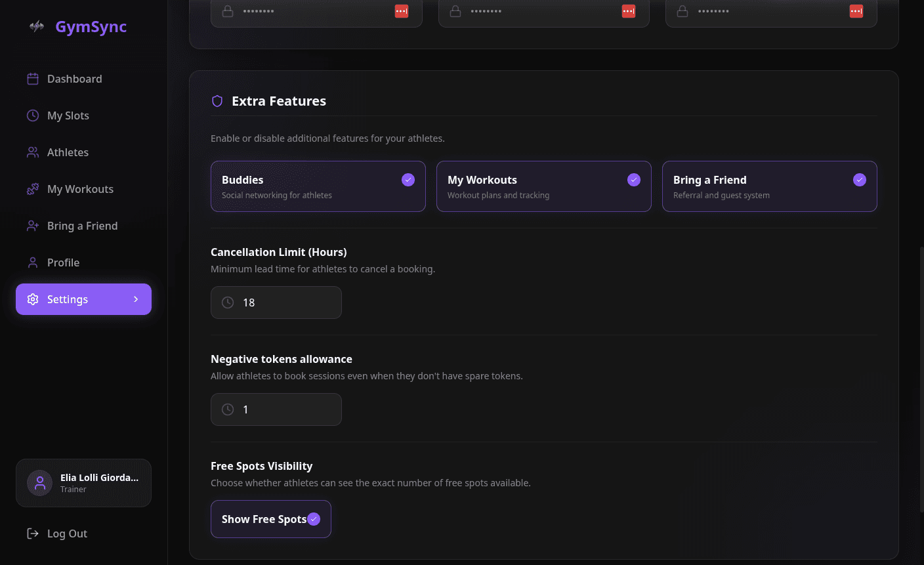924x565 pixels.
Task: Toggle the Show Free Spots option
Action: (270, 519)
